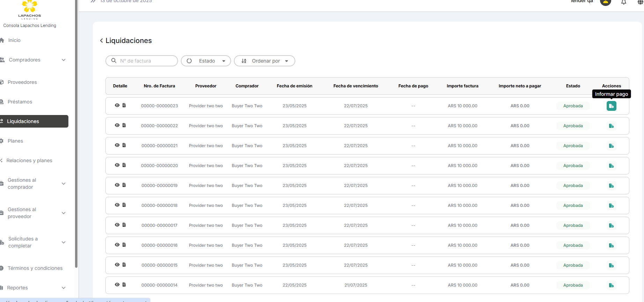
Task: Click Informar pago icon for invoice 00000-00000020
Action: coord(611,166)
